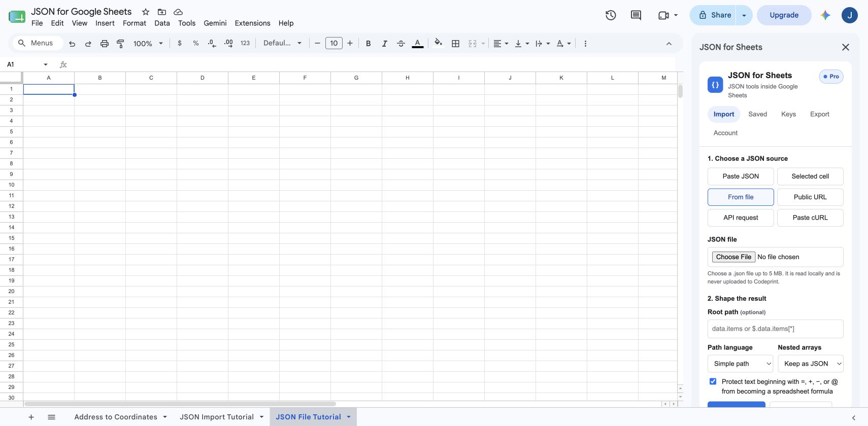Increase decimal places
The image size is (868, 426).
point(228,44)
